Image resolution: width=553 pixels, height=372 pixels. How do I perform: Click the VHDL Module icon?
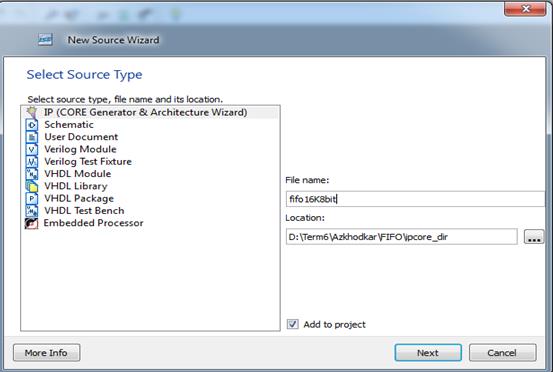(x=32, y=174)
